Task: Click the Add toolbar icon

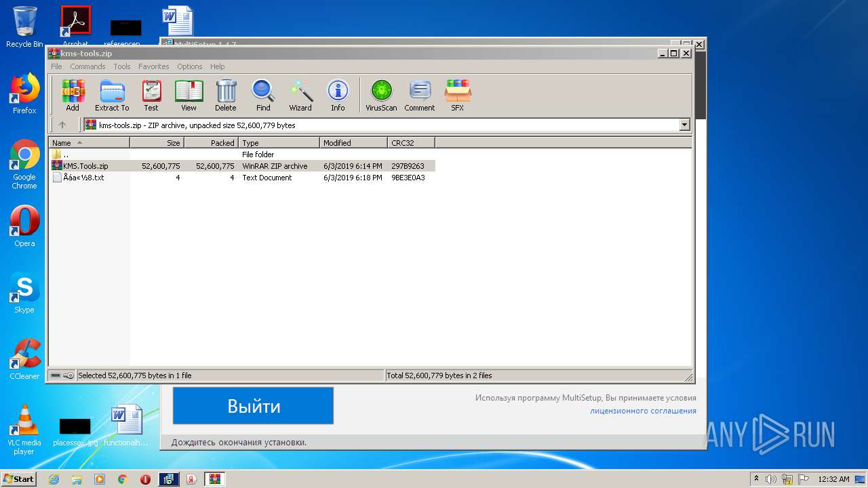Action: [73, 95]
